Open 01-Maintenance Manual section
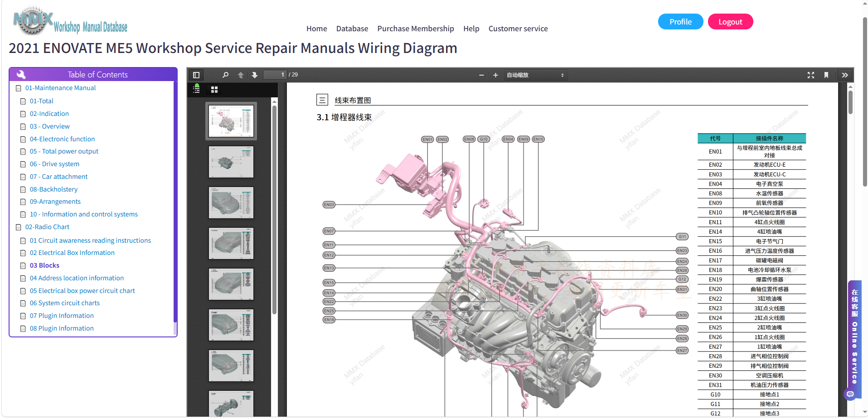The width and height of the screenshot is (868, 418). click(x=60, y=88)
